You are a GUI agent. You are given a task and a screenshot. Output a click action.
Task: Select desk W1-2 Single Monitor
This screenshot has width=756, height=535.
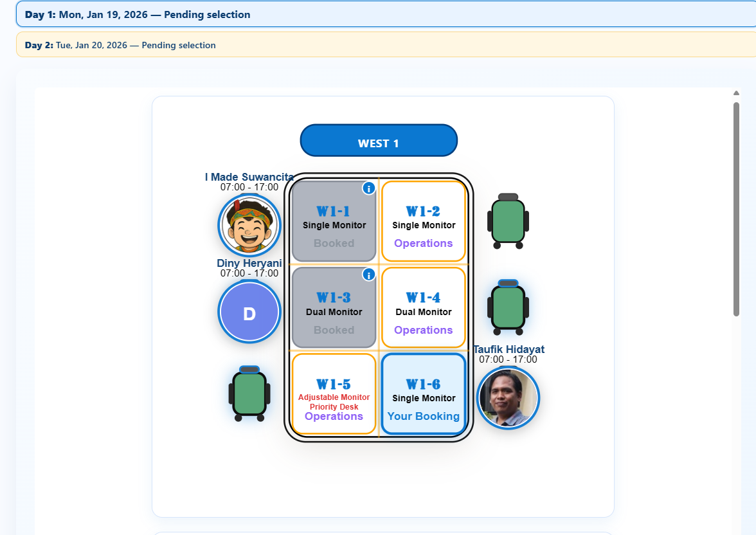point(423,222)
